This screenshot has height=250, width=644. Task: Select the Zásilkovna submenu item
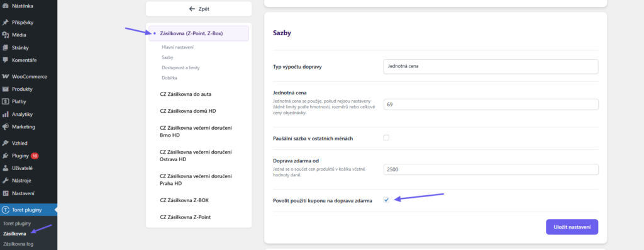click(x=14, y=234)
